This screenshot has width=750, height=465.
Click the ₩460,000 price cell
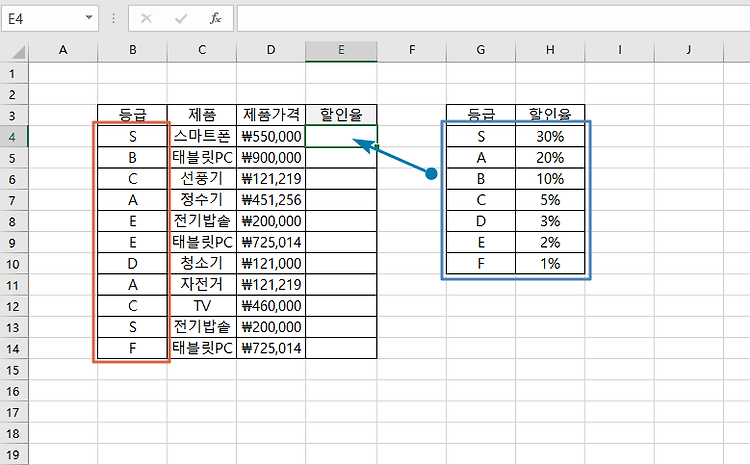[x=271, y=306]
